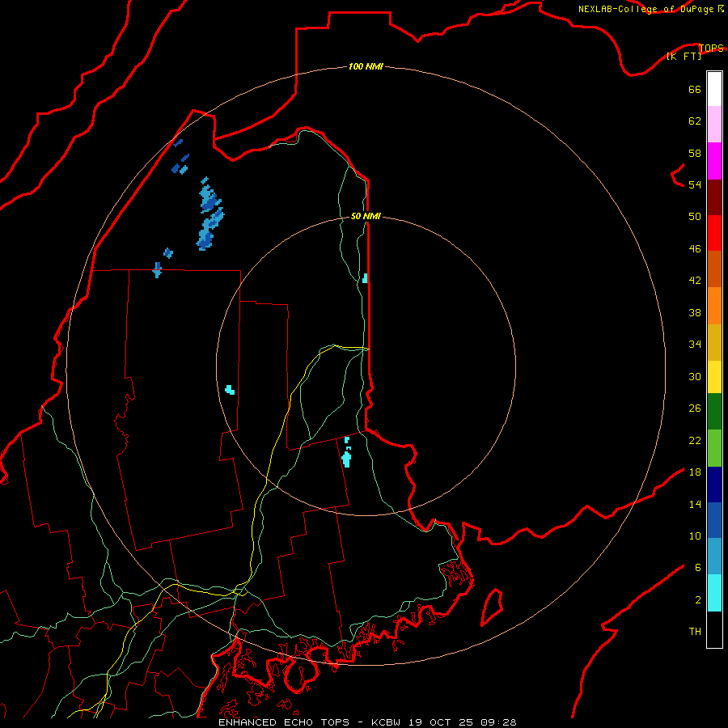This screenshot has width=728, height=728.
Task: Click the "22" legend value
Action: (x=695, y=440)
